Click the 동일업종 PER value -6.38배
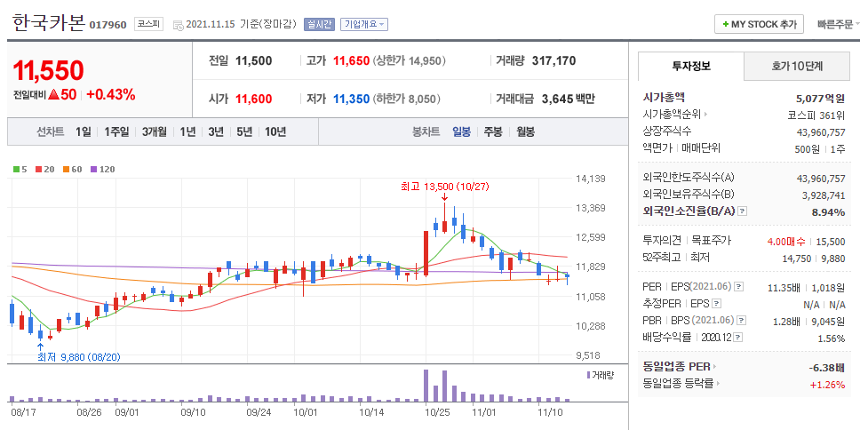Viewport: 868px width, 430px height. [x=826, y=368]
